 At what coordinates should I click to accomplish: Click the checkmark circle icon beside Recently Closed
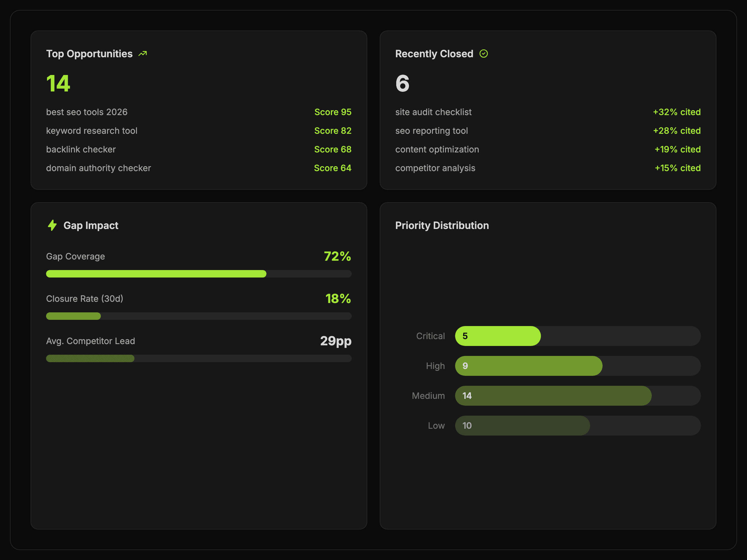coord(483,54)
